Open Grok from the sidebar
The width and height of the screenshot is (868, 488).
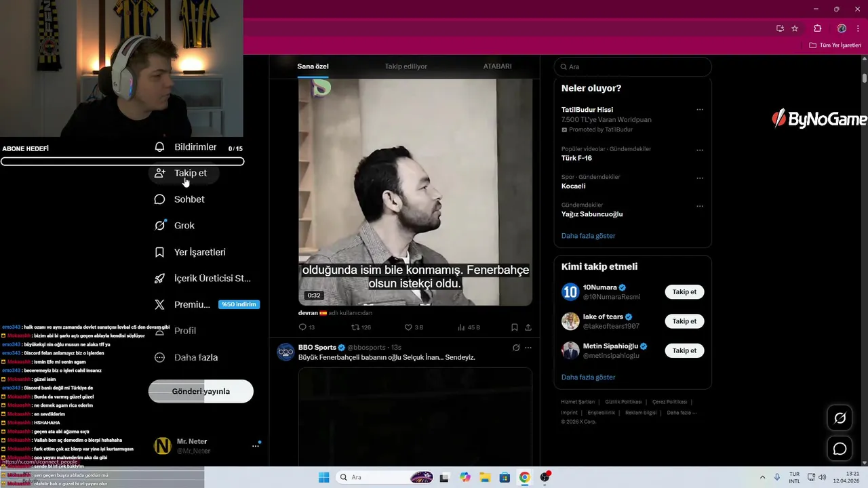(175, 226)
